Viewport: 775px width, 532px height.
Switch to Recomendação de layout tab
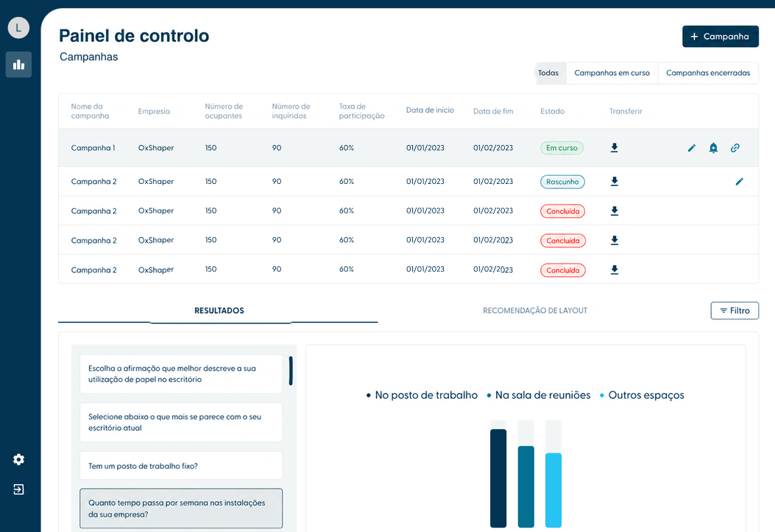pyautogui.click(x=535, y=311)
